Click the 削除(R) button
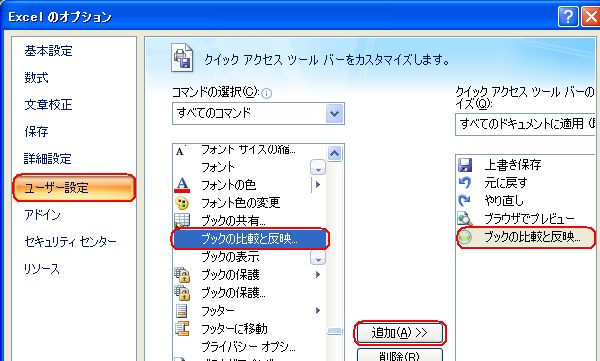This screenshot has width=600, height=361. (x=399, y=355)
